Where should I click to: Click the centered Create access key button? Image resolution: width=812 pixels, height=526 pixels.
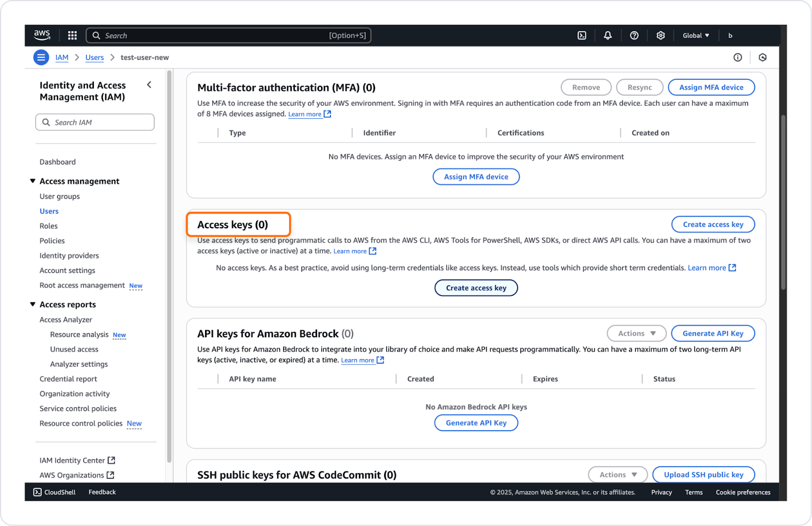476,288
